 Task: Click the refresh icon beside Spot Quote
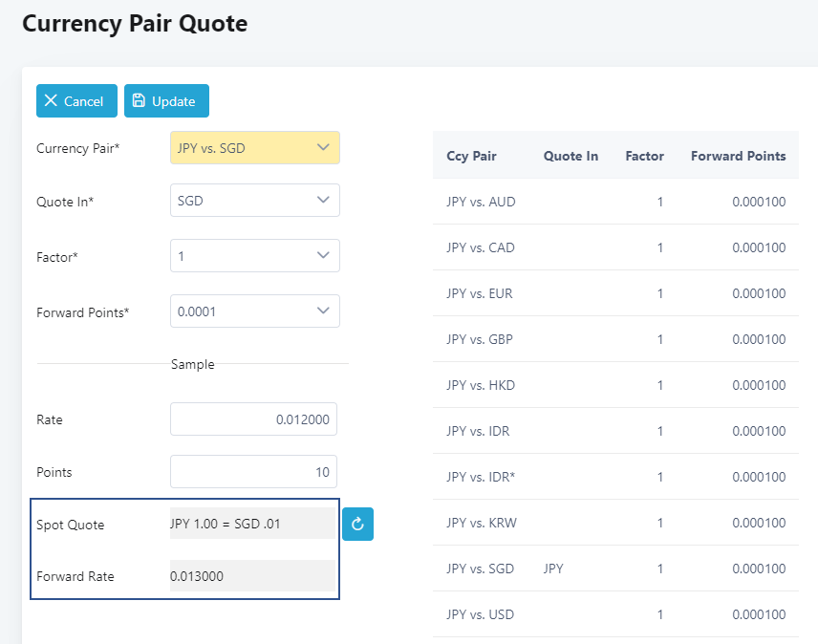coord(357,524)
